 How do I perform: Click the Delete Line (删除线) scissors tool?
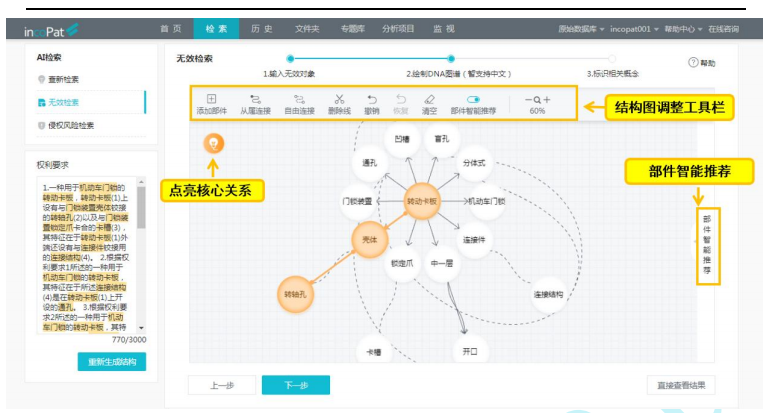click(x=339, y=105)
